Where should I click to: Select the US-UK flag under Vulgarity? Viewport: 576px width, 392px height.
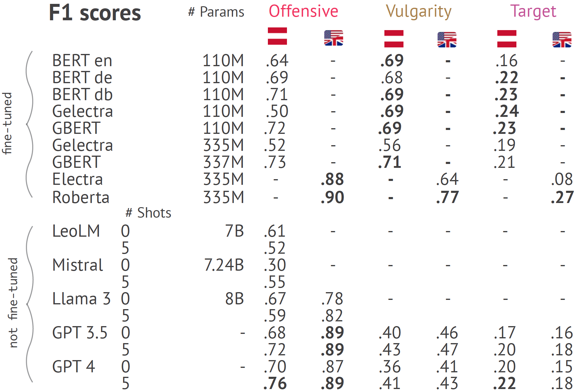click(x=447, y=40)
